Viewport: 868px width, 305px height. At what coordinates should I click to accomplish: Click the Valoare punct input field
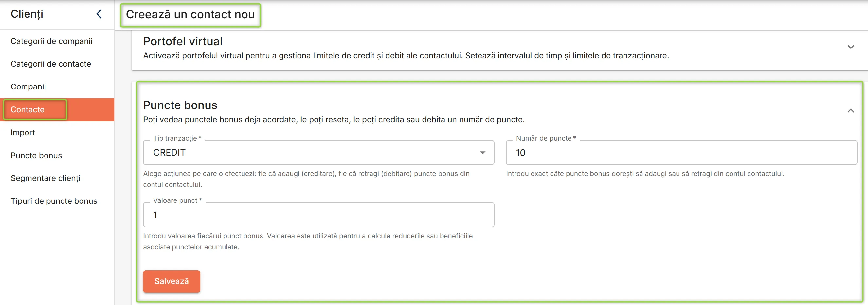point(318,215)
